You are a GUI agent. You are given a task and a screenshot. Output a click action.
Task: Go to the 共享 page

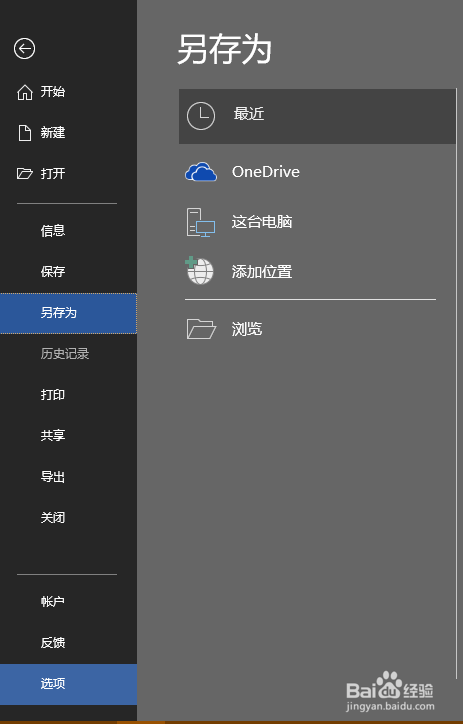(x=68, y=435)
